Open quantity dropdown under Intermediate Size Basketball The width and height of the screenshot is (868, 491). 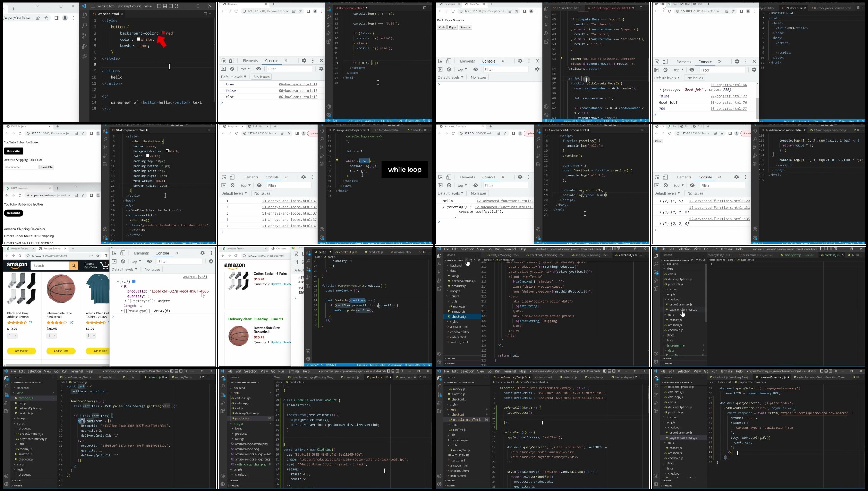click(52, 335)
